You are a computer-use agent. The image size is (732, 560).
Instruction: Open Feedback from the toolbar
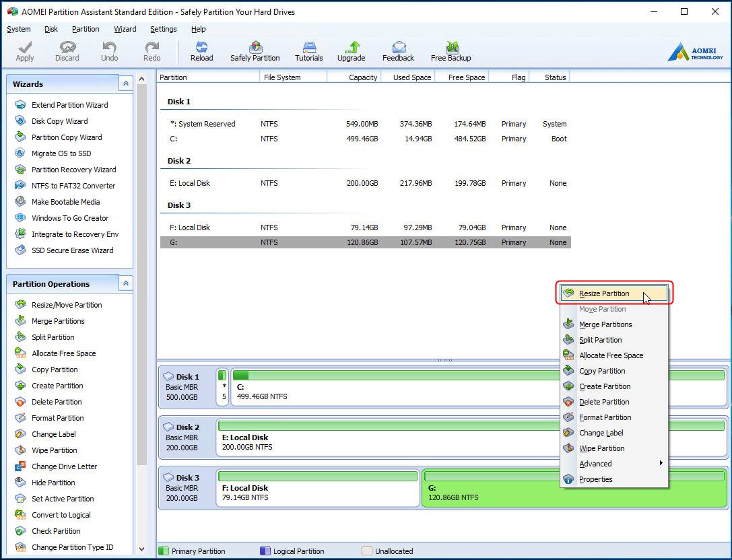pyautogui.click(x=398, y=51)
